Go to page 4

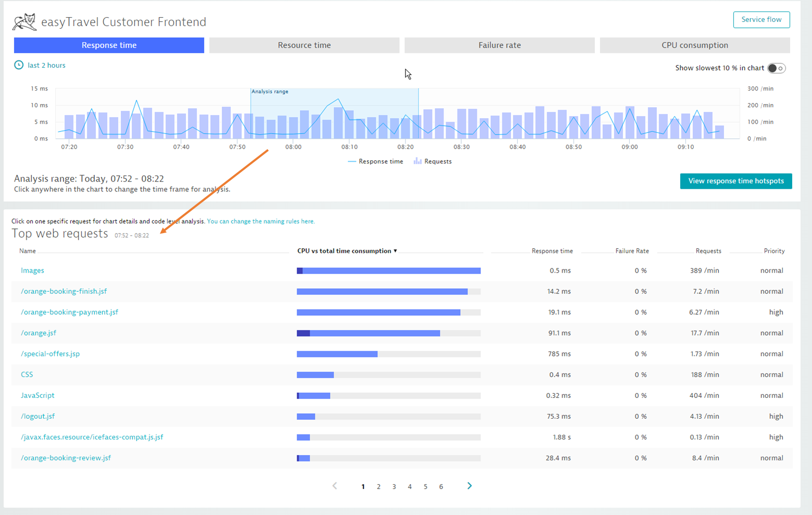(x=410, y=486)
